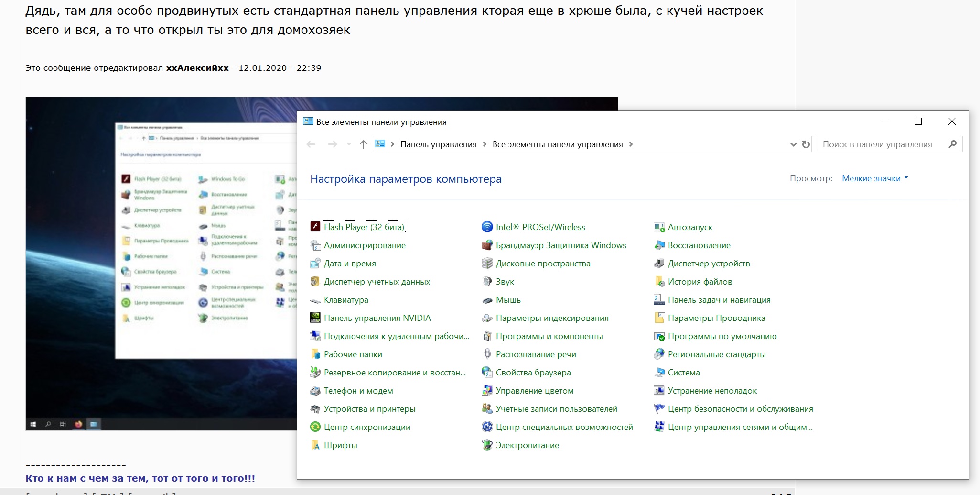The height and width of the screenshot is (495, 980).
Task: Expand chevron after Панель управления breadcrumb
Action: point(485,144)
